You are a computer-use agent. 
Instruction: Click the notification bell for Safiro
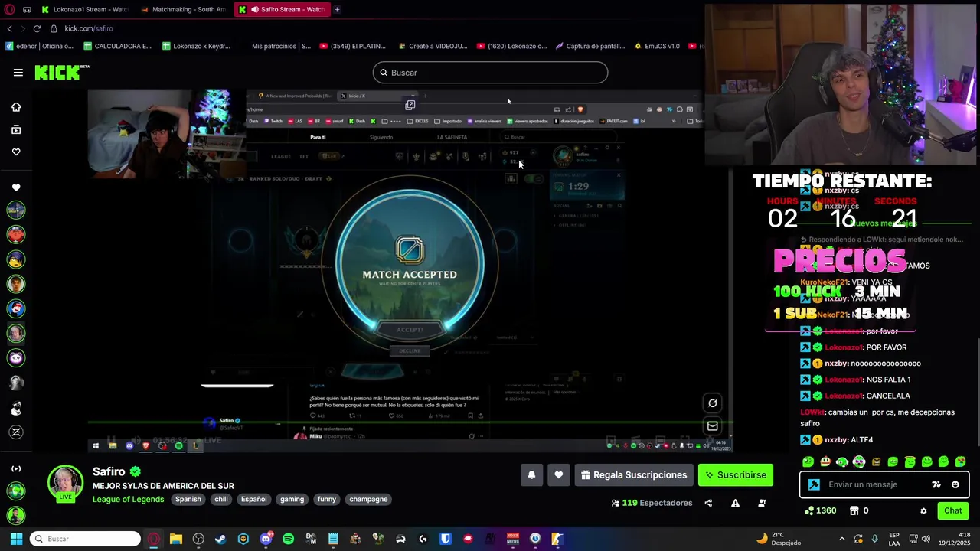point(531,475)
